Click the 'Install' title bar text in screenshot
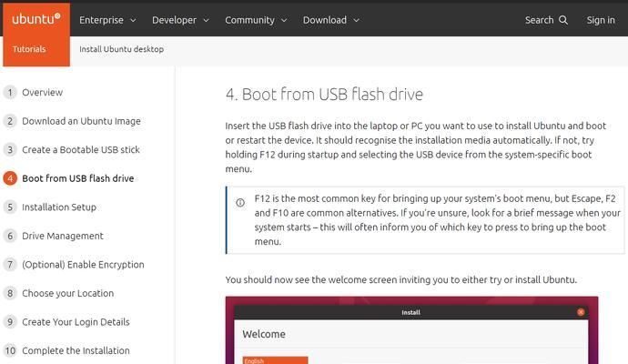The image size is (628, 364). (410, 312)
